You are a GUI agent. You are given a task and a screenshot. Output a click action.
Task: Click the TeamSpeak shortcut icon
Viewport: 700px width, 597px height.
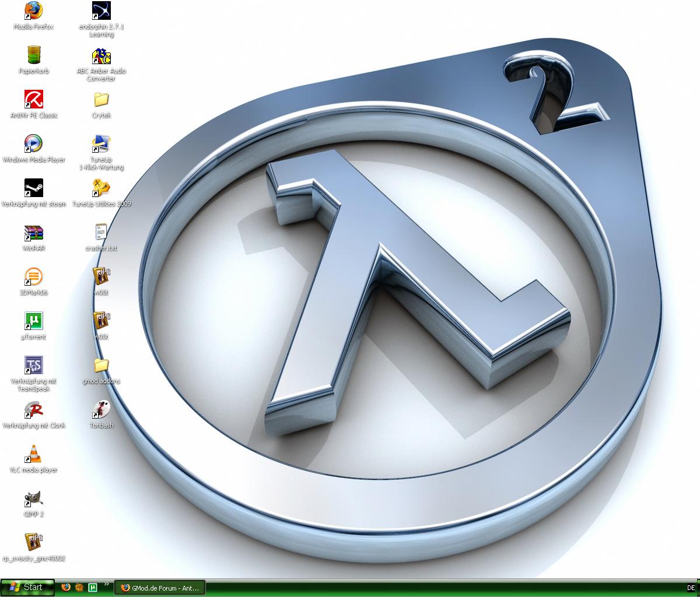point(34,366)
